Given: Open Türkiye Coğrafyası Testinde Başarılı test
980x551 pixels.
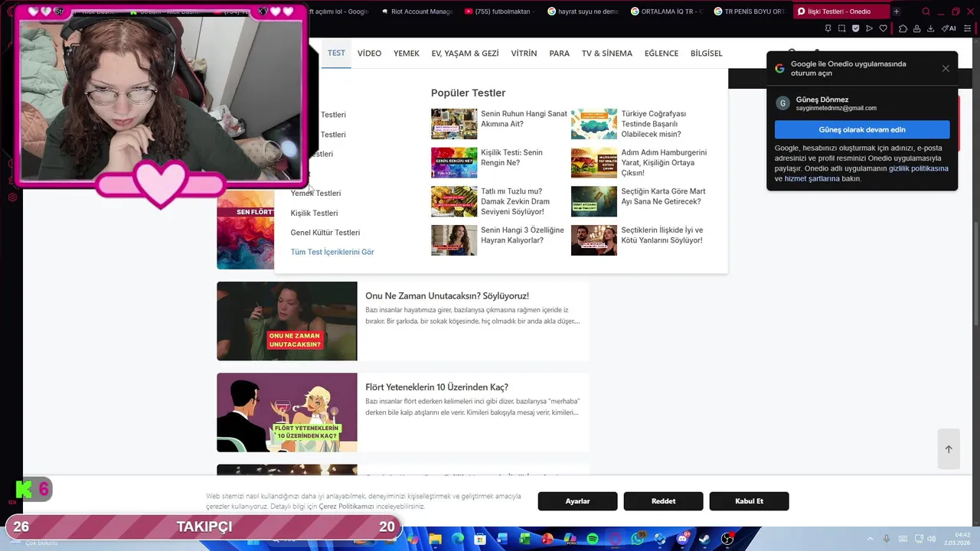Looking at the screenshot, I should coord(653,124).
